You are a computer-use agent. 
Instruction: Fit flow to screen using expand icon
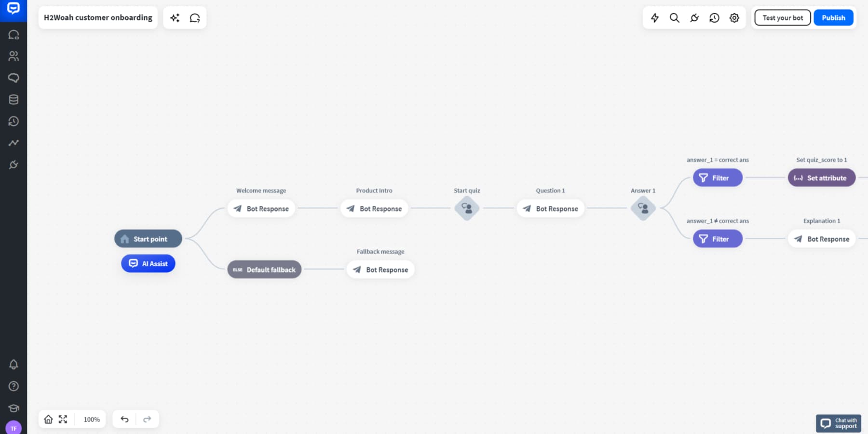coord(63,419)
